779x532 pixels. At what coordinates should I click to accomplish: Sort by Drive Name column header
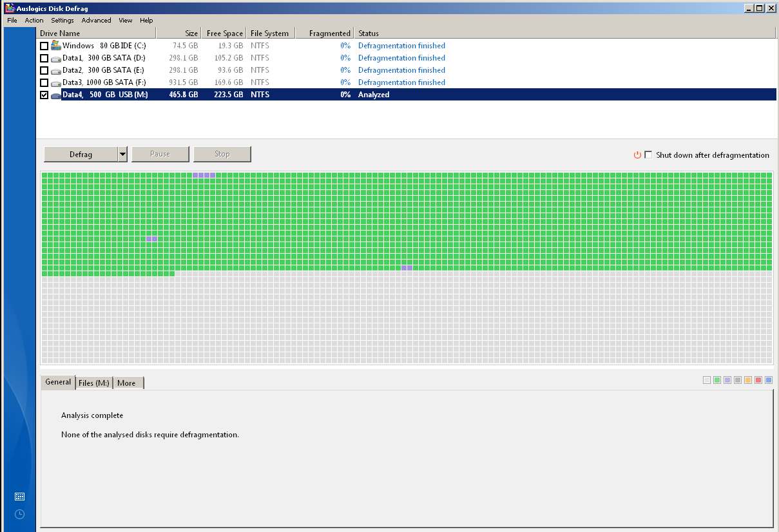(96, 33)
